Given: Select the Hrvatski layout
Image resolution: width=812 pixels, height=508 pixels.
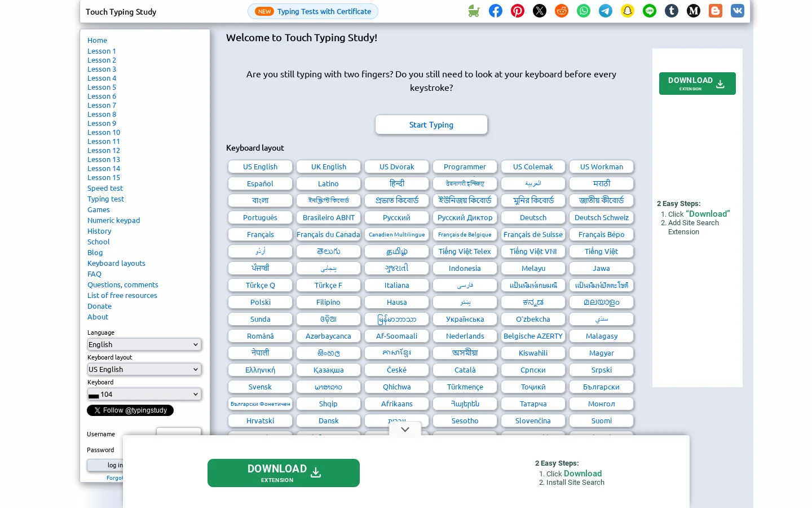Looking at the screenshot, I should point(260,421).
